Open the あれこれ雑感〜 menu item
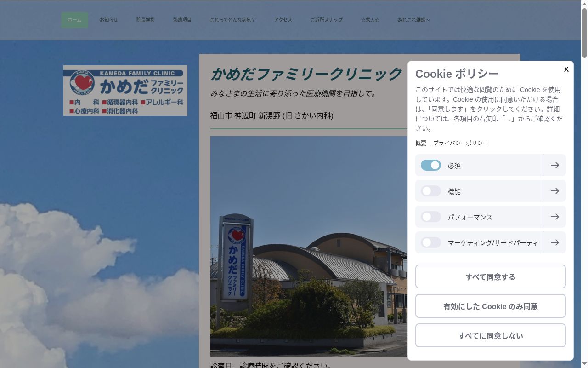Screen dimensions: 588x368 point(414,20)
